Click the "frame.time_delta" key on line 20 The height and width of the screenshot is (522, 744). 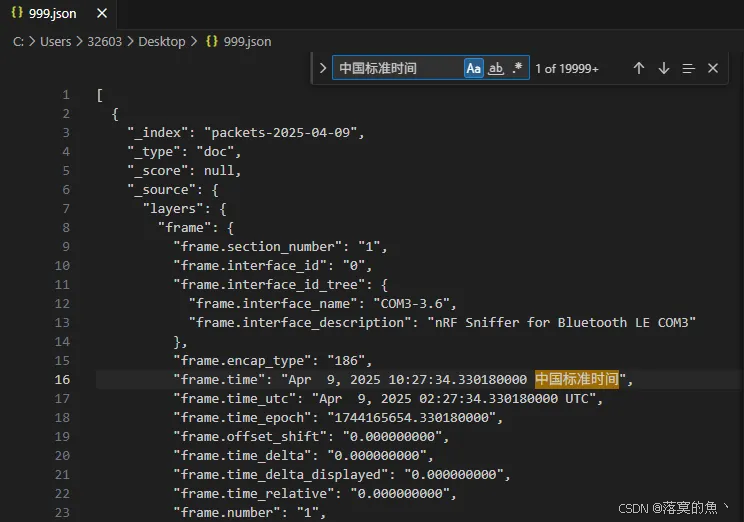click(242, 456)
